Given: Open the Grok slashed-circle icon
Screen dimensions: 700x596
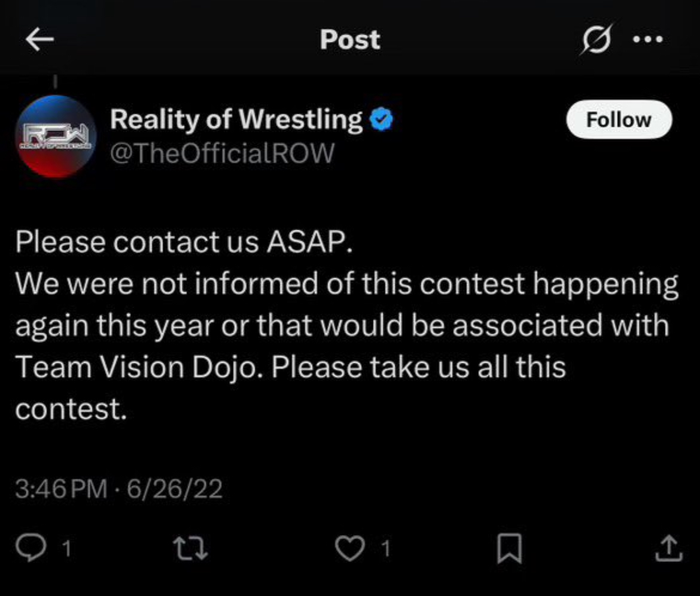Looking at the screenshot, I should [x=594, y=40].
